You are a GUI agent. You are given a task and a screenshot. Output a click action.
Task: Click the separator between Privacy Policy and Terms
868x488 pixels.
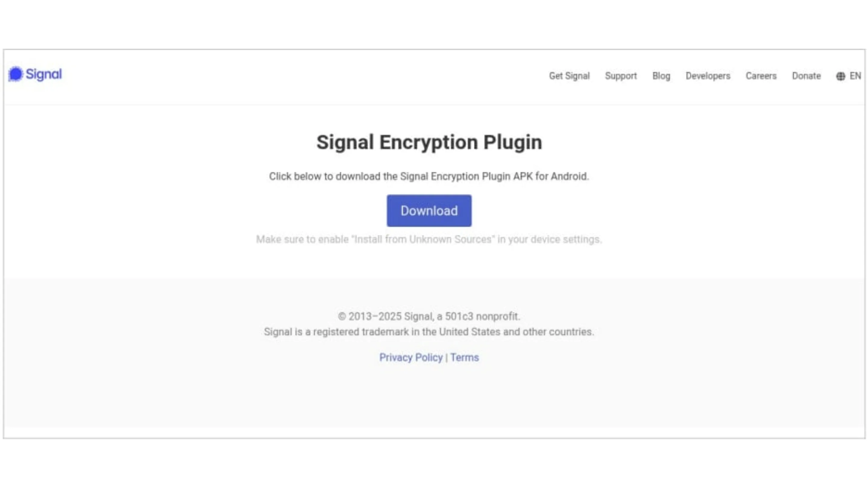coord(446,358)
